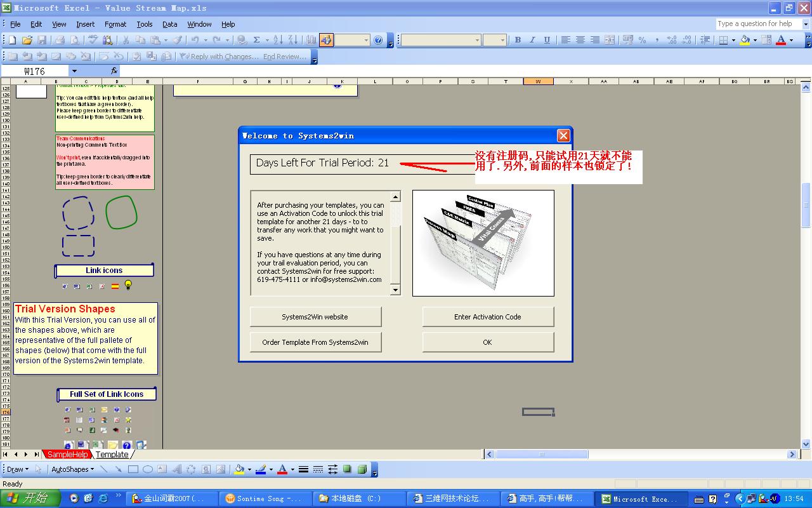This screenshot has height=508, width=812.
Task: Expand AutoSum functions dropdown arrow
Action: tap(267, 40)
